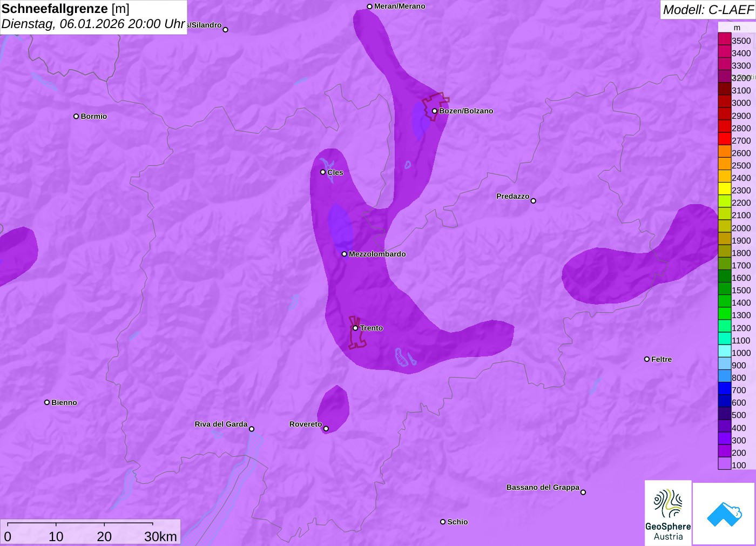Click the GeoSphere Austria logo

[668, 513]
